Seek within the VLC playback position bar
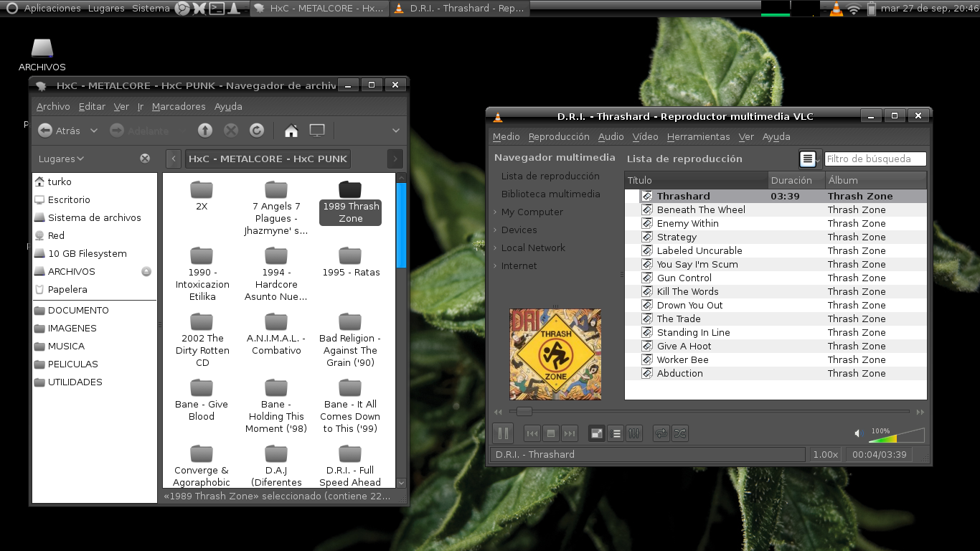This screenshot has width=980, height=551. (x=709, y=412)
